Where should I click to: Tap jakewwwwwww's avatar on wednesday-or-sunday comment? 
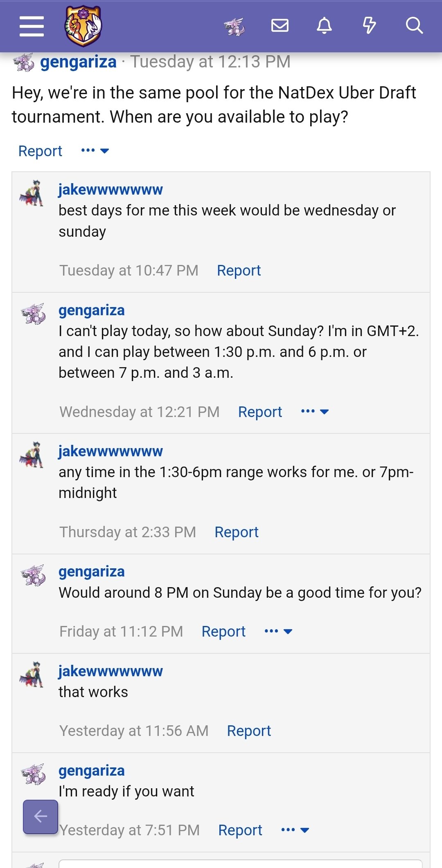[32, 193]
